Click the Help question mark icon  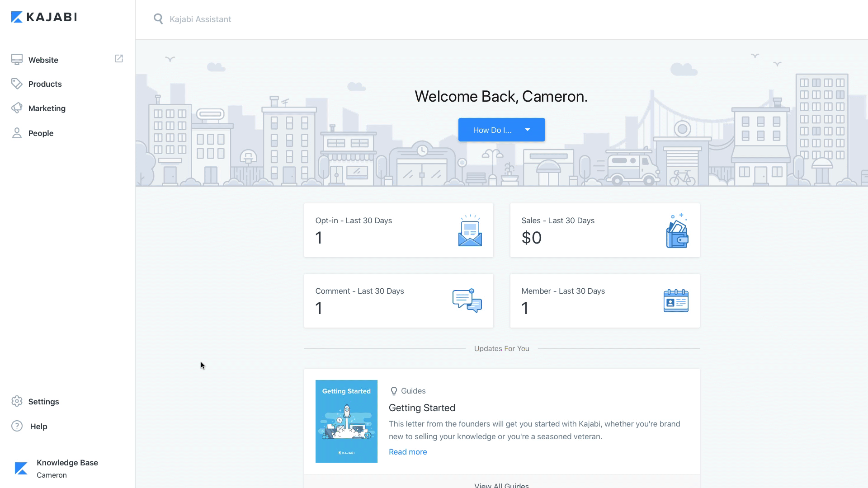click(x=17, y=426)
